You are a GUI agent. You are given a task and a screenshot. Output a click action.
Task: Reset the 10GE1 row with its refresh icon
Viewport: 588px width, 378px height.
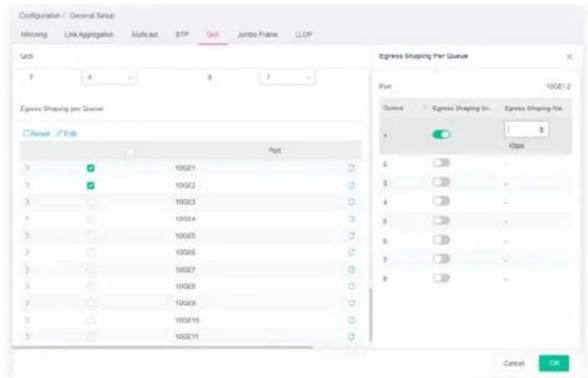[x=351, y=168]
